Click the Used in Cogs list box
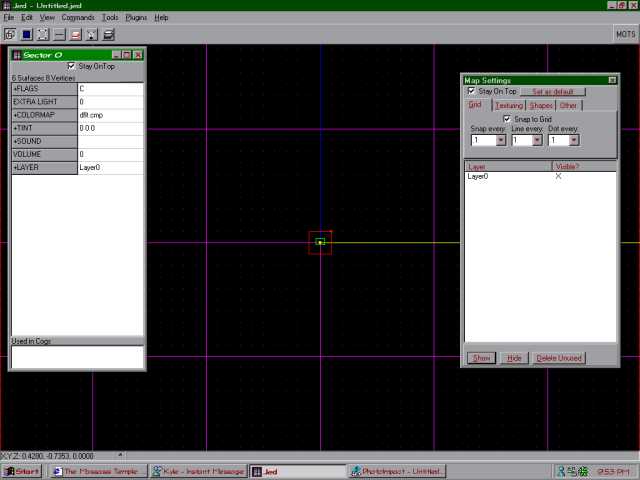640x480 pixels. pyautogui.click(x=78, y=357)
